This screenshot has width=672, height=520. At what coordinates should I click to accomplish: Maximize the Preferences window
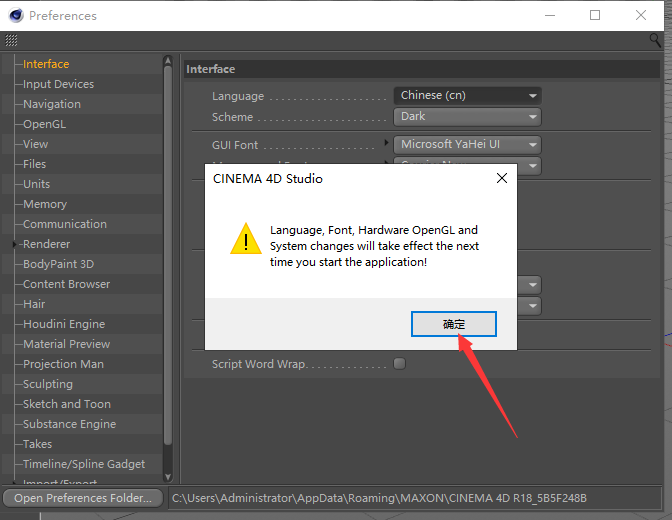(x=595, y=15)
